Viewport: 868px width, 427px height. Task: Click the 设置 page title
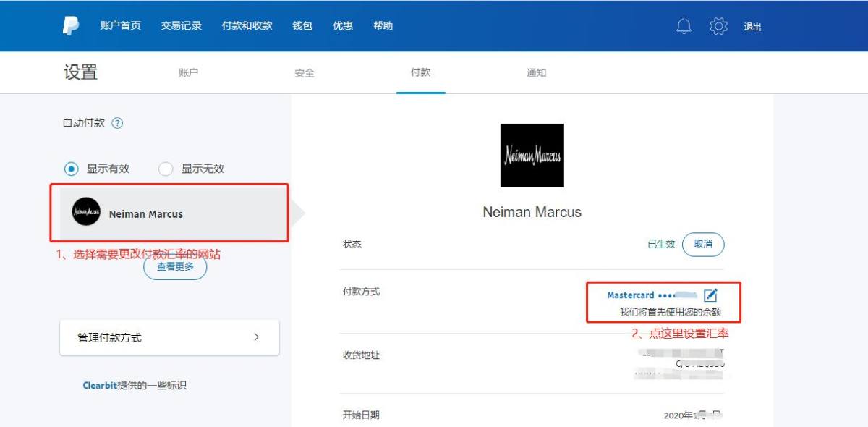click(x=80, y=72)
